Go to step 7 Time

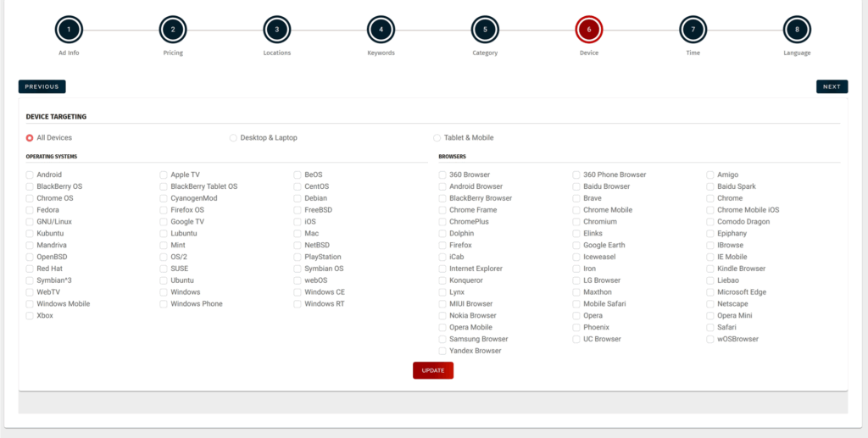693,30
